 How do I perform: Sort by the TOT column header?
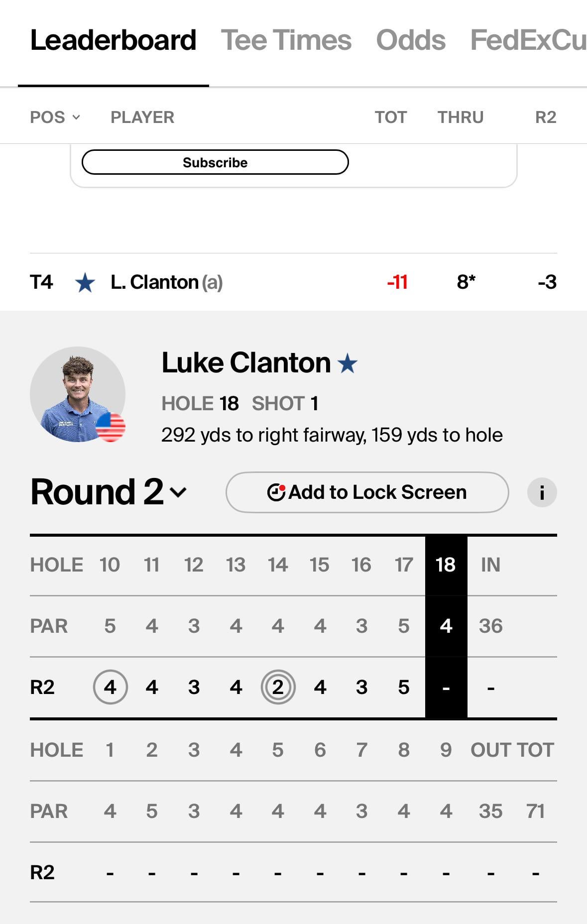point(391,117)
